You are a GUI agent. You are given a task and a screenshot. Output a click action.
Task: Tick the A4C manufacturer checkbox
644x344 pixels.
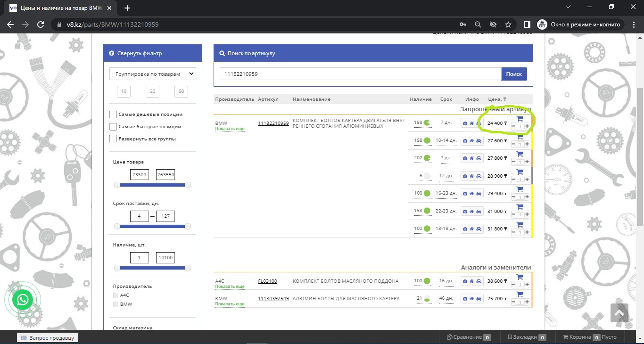click(x=116, y=295)
